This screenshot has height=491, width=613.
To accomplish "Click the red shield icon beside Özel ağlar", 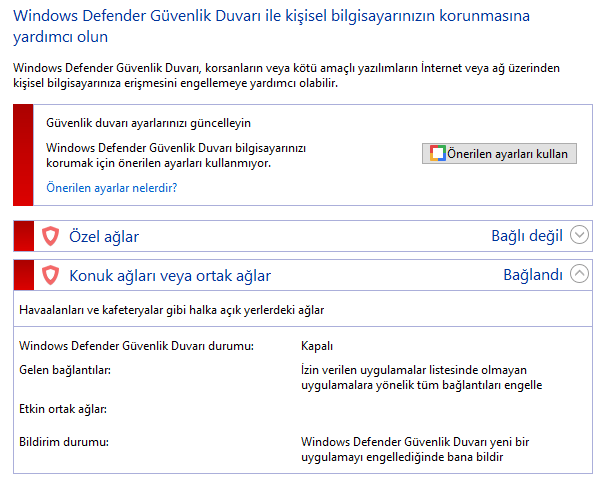I will click(x=50, y=236).
